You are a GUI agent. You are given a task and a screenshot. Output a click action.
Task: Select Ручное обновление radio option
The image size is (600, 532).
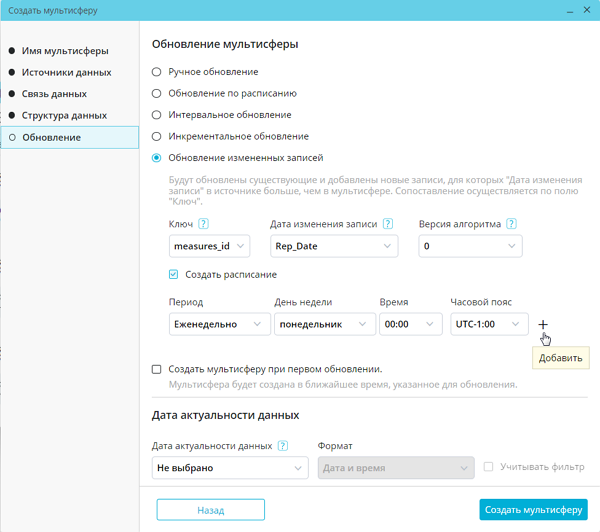point(156,72)
